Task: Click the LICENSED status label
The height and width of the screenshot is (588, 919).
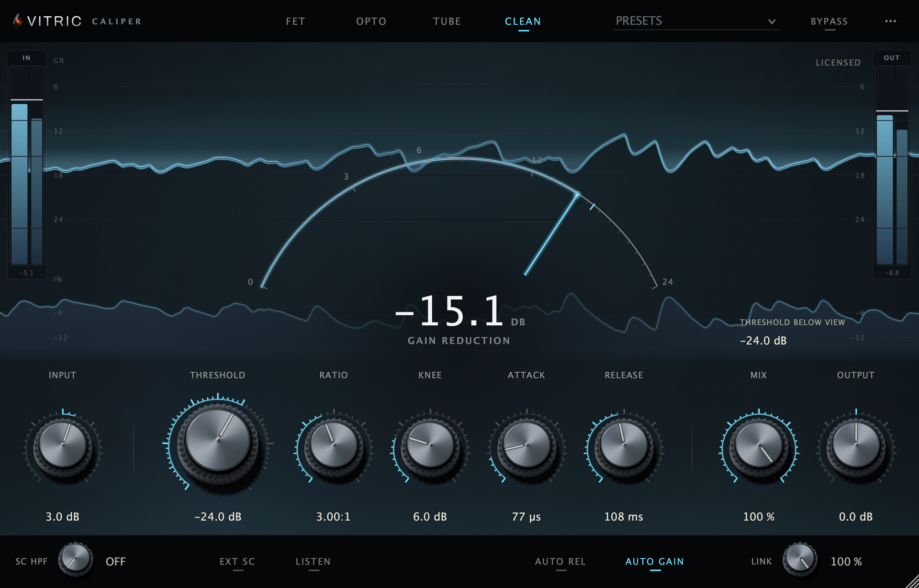Action: (838, 63)
